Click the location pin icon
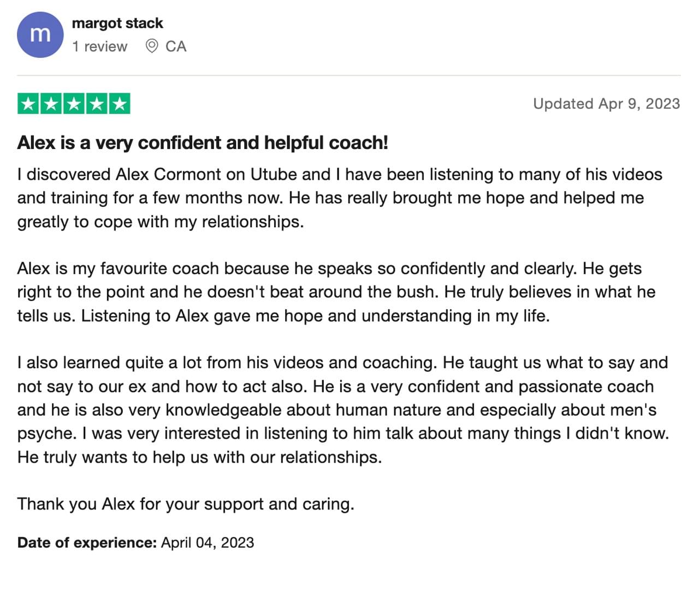The width and height of the screenshot is (699, 616). pos(152,46)
